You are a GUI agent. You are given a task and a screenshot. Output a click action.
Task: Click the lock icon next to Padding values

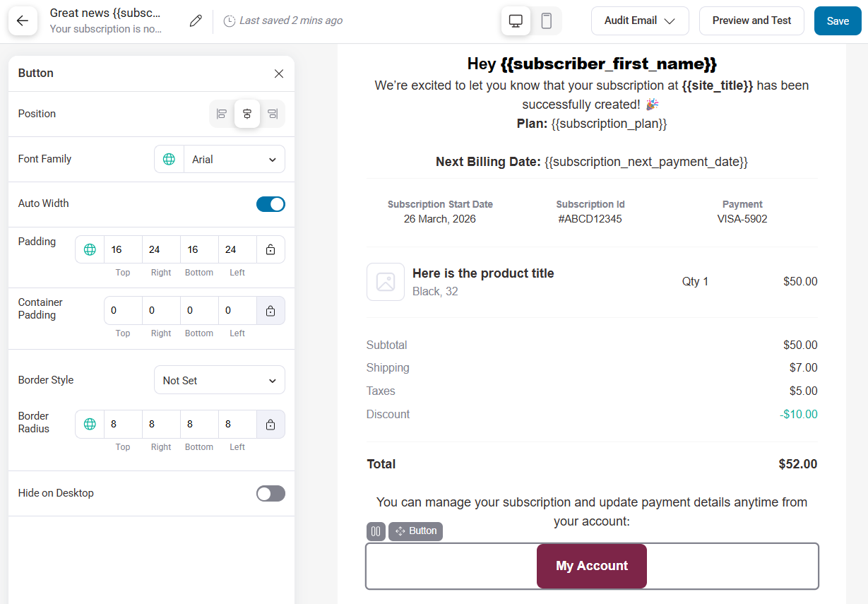click(x=270, y=249)
